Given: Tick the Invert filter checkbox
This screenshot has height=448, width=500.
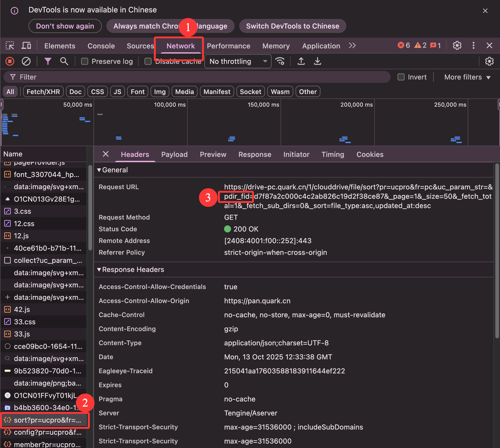Looking at the screenshot, I should click(x=401, y=77).
